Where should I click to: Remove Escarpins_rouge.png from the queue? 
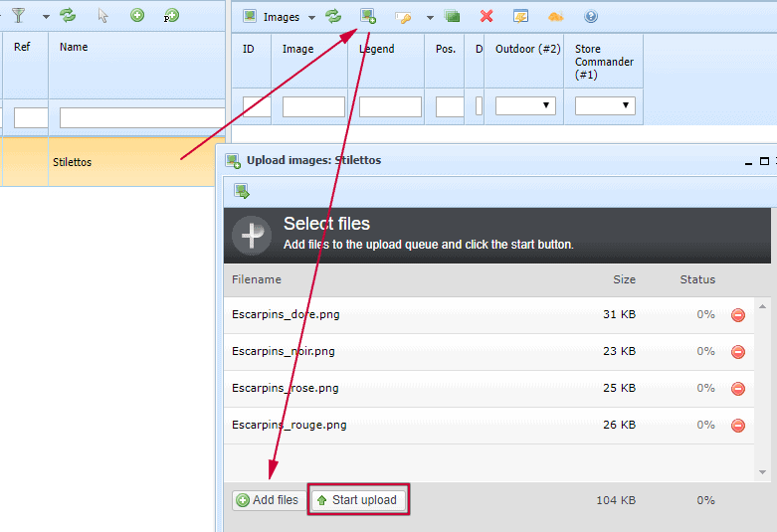click(738, 426)
